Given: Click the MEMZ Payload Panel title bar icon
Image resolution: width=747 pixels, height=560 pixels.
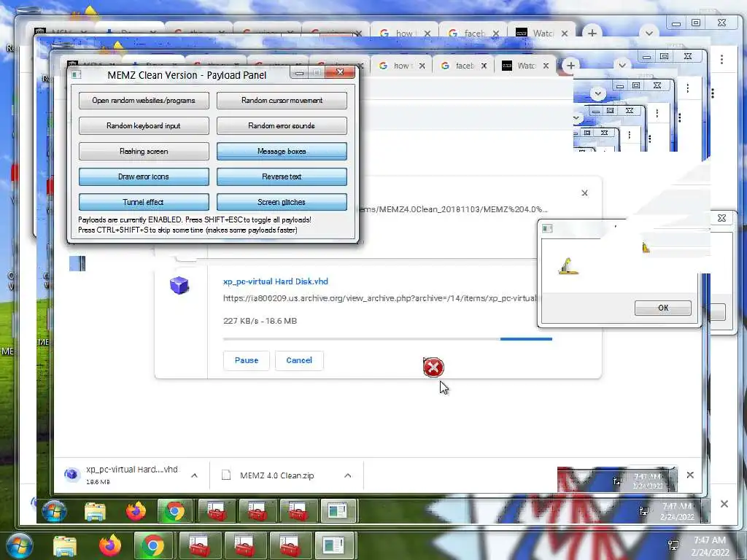Looking at the screenshot, I should pyautogui.click(x=76, y=74).
